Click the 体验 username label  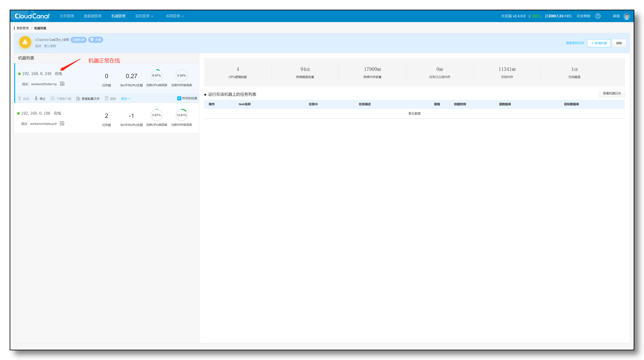616,16
